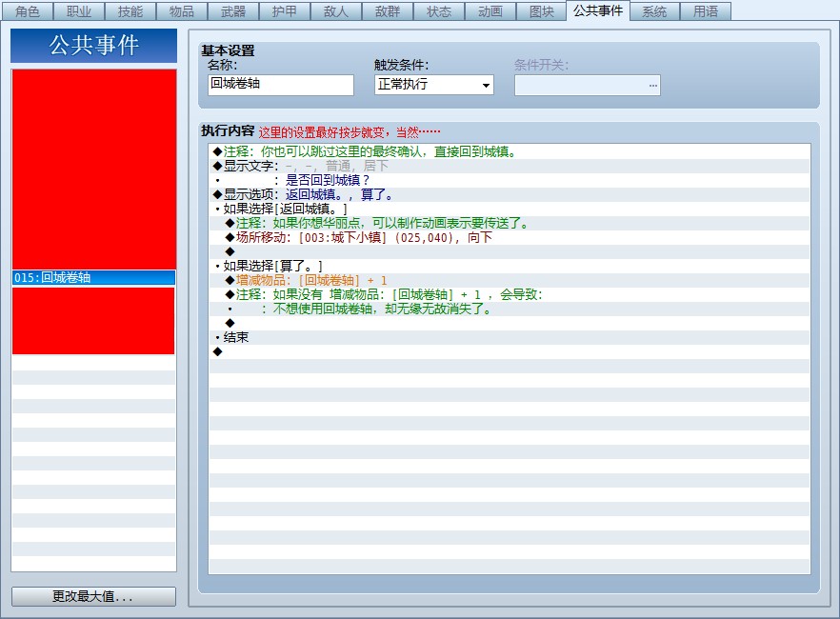
Task: Switch to the 敌人 tab
Action: coord(336,11)
